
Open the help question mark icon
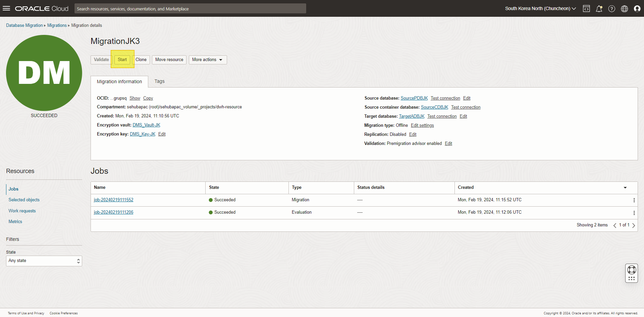tap(612, 9)
